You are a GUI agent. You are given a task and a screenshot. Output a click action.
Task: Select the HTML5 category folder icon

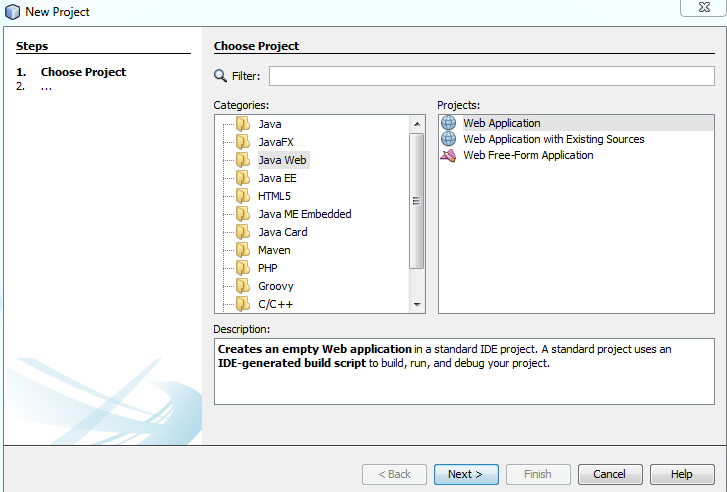click(x=242, y=196)
